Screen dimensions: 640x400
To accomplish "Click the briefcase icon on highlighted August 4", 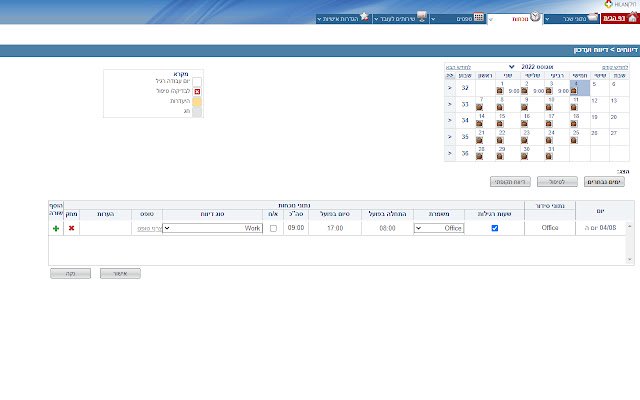I will [x=574, y=91].
